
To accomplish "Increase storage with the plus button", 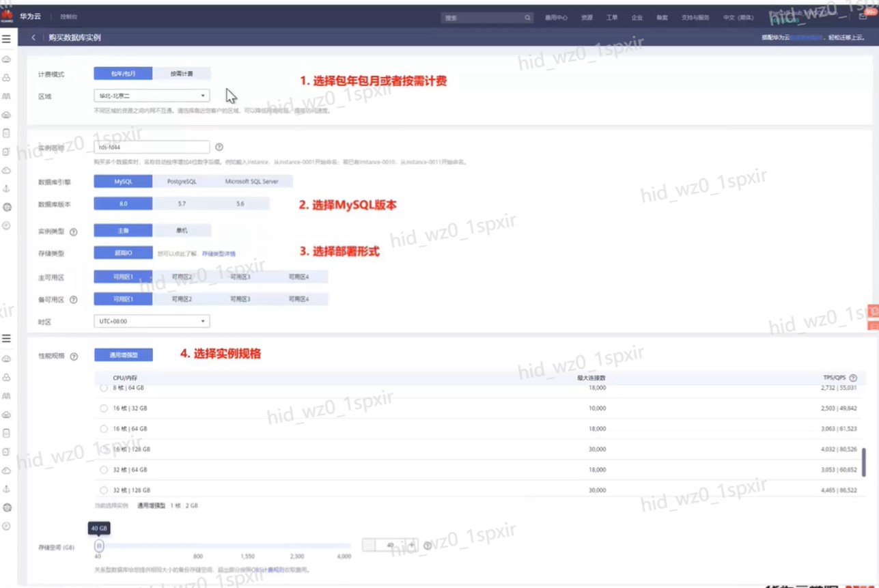I will (411, 545).
